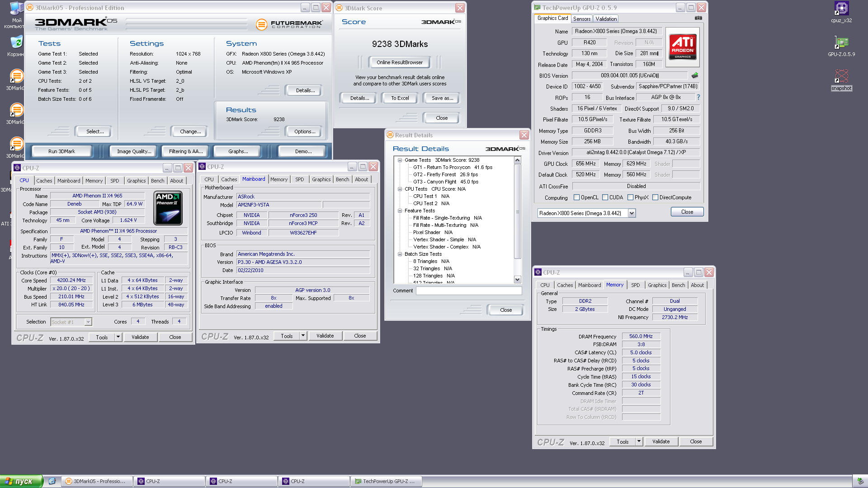This screenshot has height=488, width=868.
Task: Enable the PhysX checkbox
Action: click(x=630, y=197)
